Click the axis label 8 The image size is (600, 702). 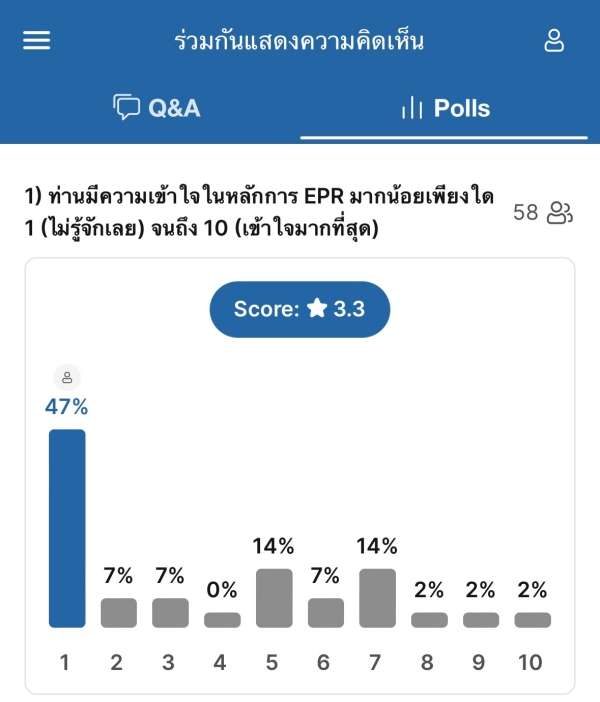click(427, 662)
